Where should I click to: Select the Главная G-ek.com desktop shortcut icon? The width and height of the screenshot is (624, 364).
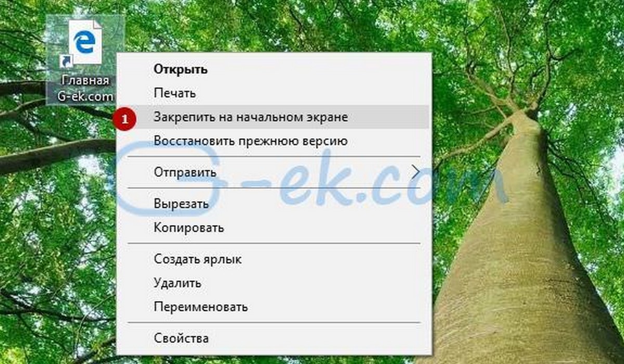click(86, 59)
